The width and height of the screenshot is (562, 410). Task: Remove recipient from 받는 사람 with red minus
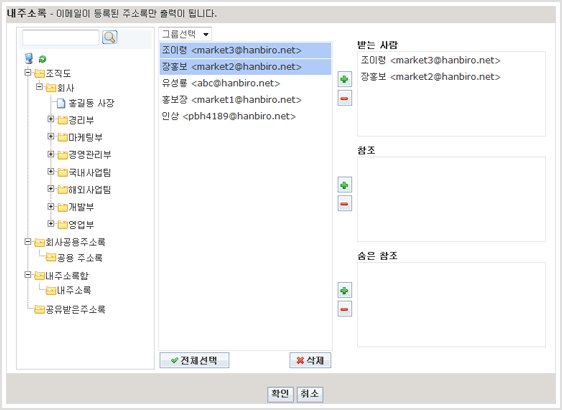pyautogui.click(x=344, y=99)
